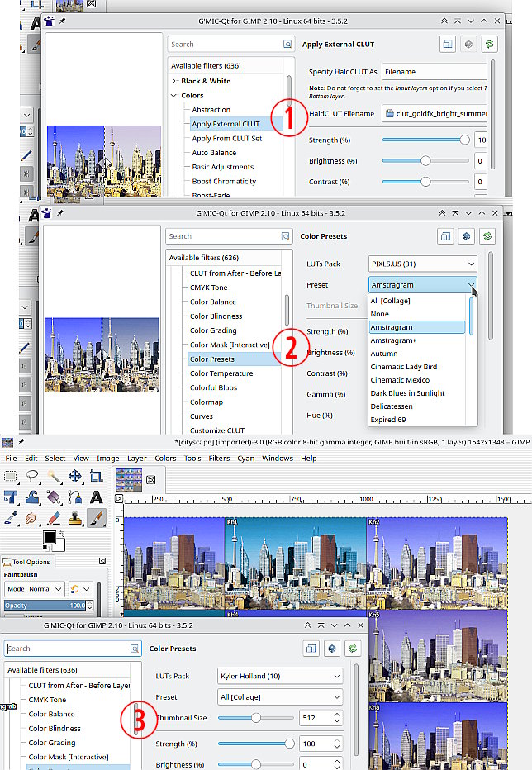The height and width of the screenshot is (770, 532).
Task: Adjust Strength slider in Apply External CLUT window
Action: [x=425, y=140]
